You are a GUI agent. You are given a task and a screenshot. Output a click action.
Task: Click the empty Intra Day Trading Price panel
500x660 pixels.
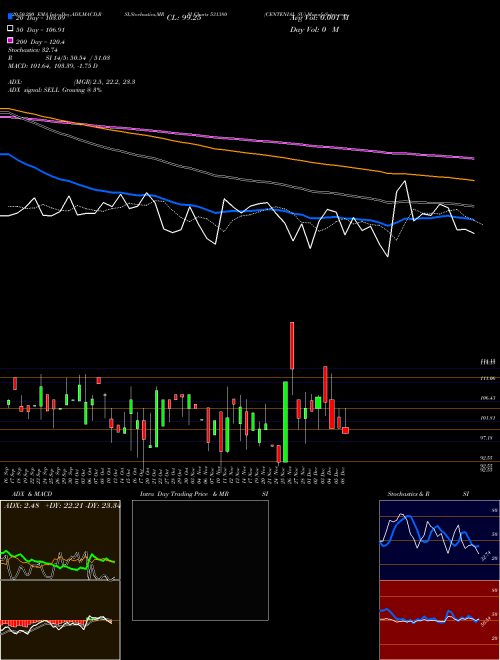200,560
